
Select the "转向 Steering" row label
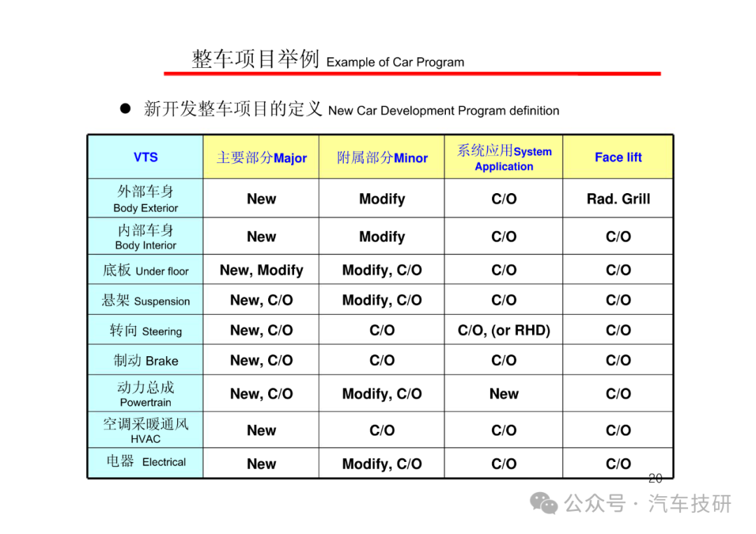(x=146, y=330)
